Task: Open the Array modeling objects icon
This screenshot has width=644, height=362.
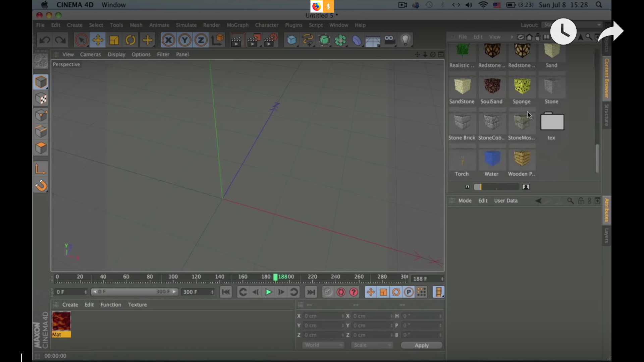Action: coord(340,40)
